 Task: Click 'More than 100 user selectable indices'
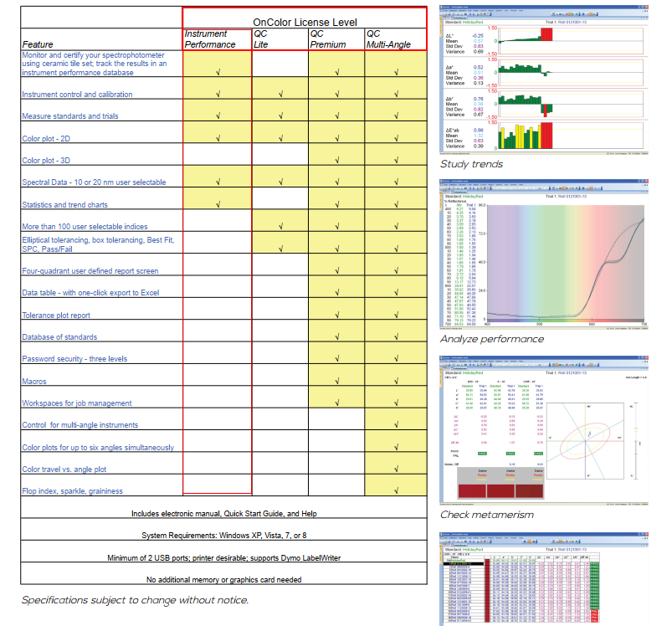(x=85, y=227)
